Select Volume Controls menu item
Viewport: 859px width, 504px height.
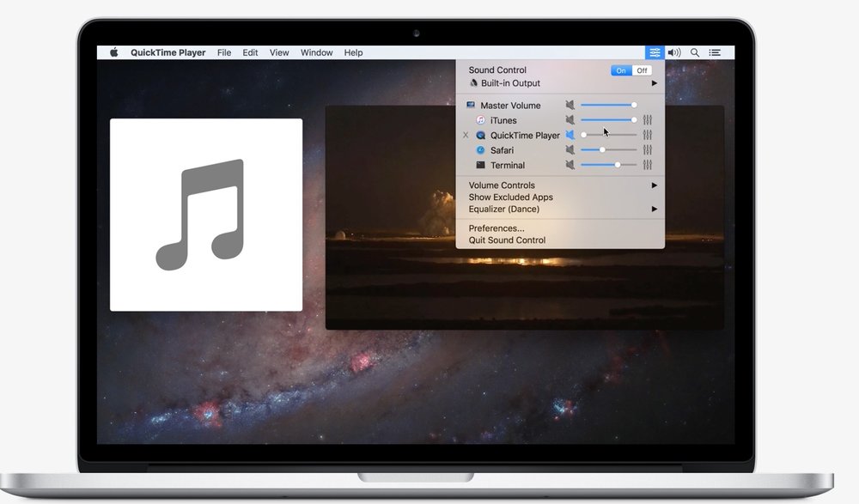point(560,185)
